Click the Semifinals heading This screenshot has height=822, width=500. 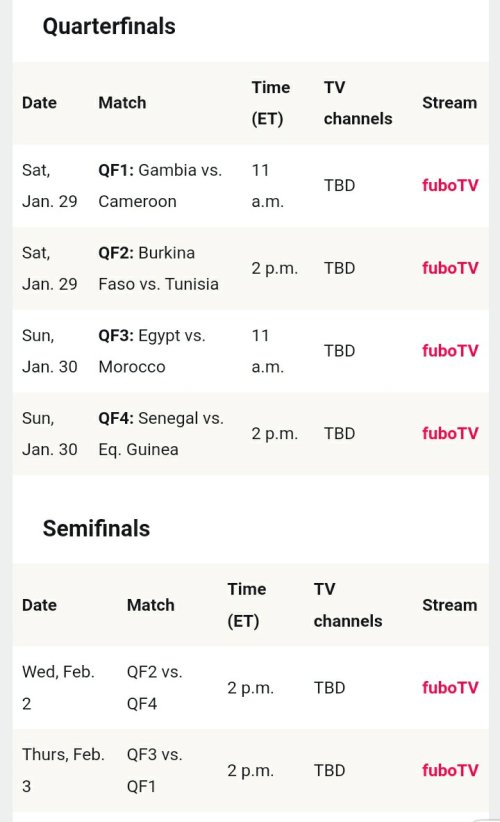(x=96, y=528)
